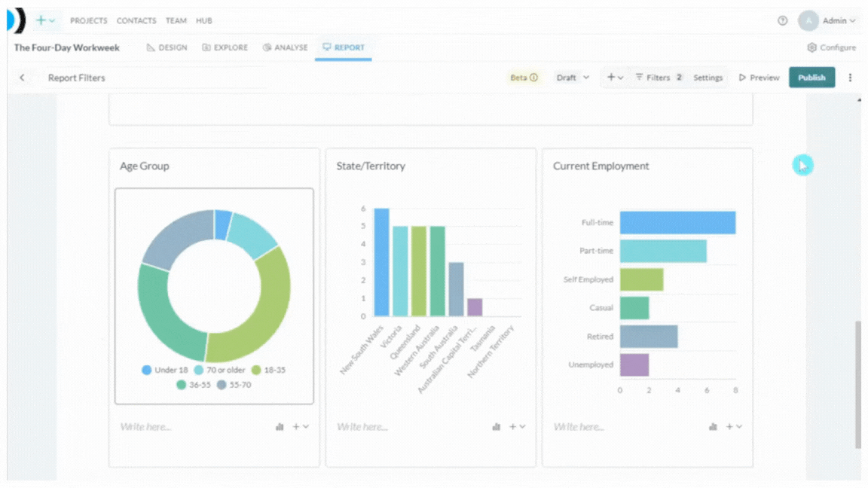
Task: Open the Draft status dropdown
Action: click(x=573, y=78)
